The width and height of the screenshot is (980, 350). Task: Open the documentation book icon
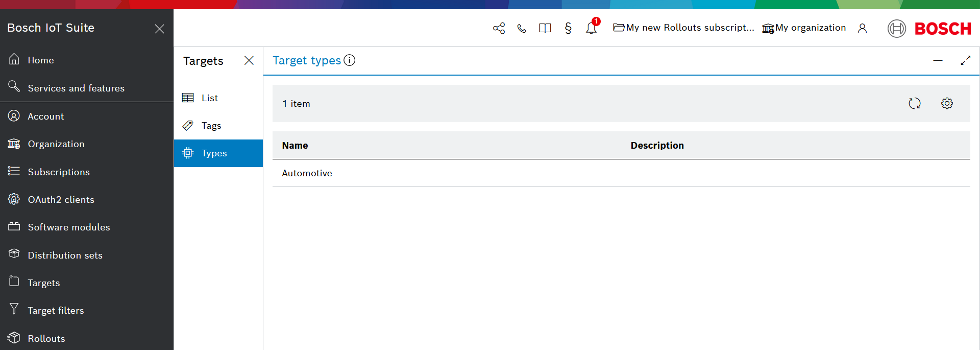(545, 28)
